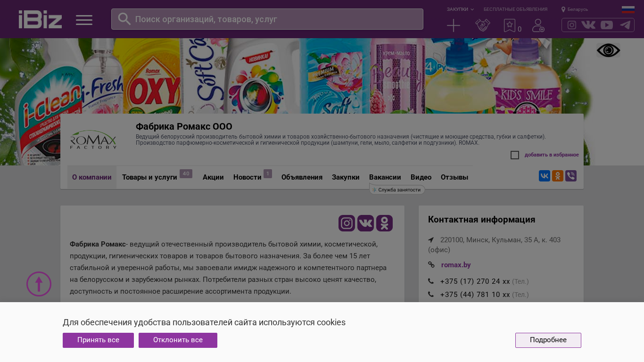Open cookie details via 'Подробнее'
Screen dimensions: 644x362
548,340
